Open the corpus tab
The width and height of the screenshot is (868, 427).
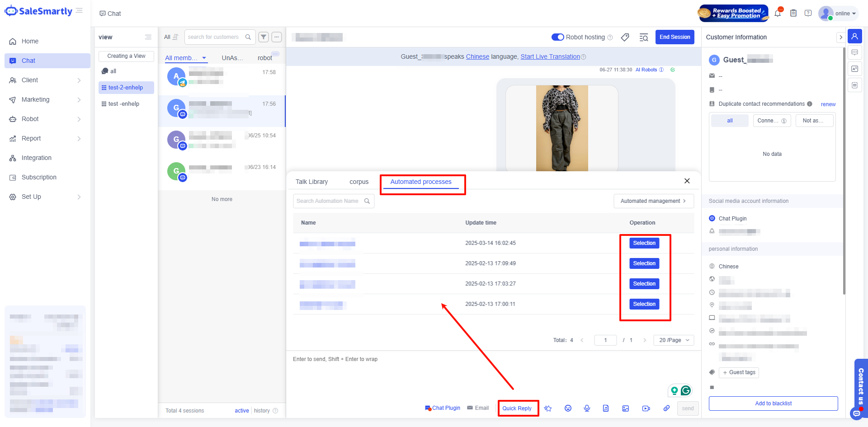[359, 182]
